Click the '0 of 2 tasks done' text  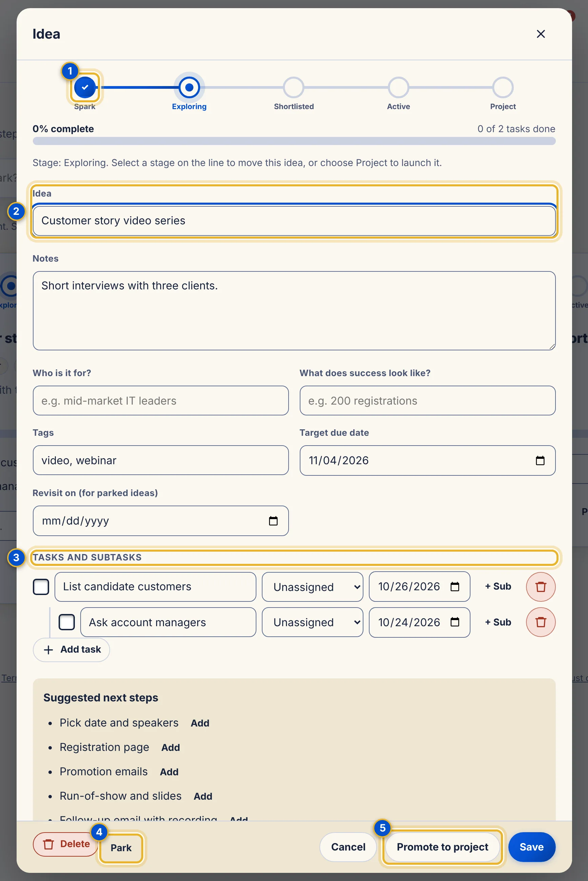coord(516,129)
